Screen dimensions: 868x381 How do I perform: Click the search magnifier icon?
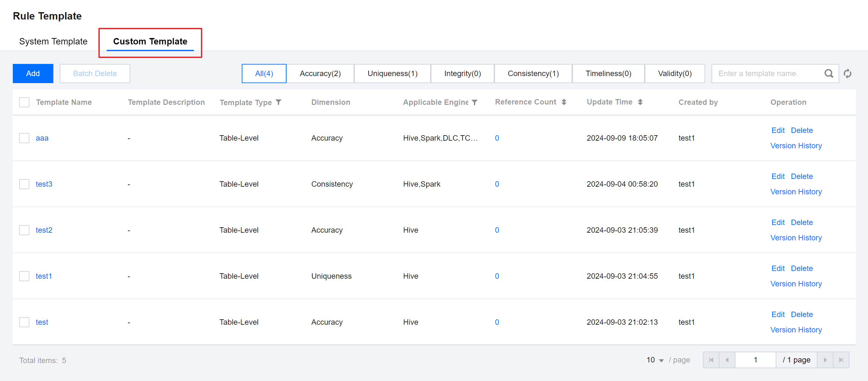click(x=829, y=74)
